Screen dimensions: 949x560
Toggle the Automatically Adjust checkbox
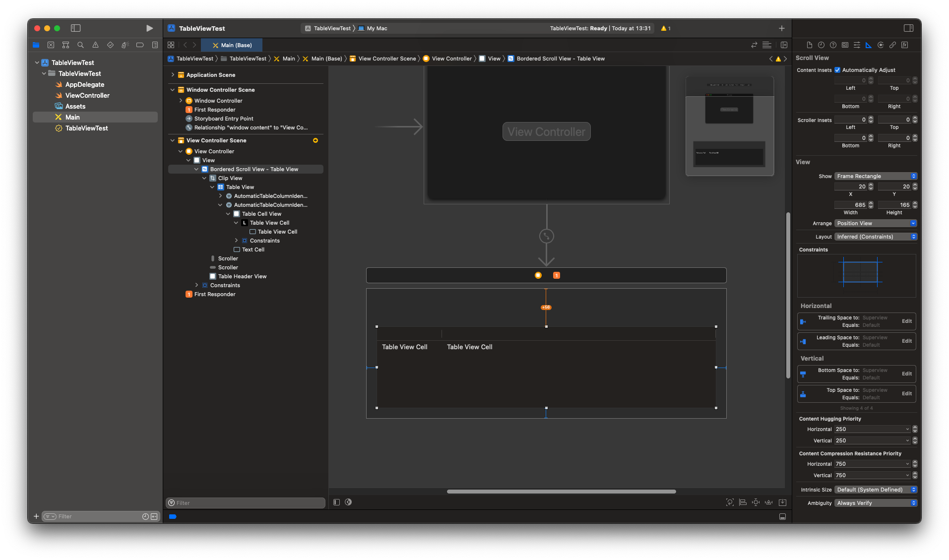[x=837, y=70]
